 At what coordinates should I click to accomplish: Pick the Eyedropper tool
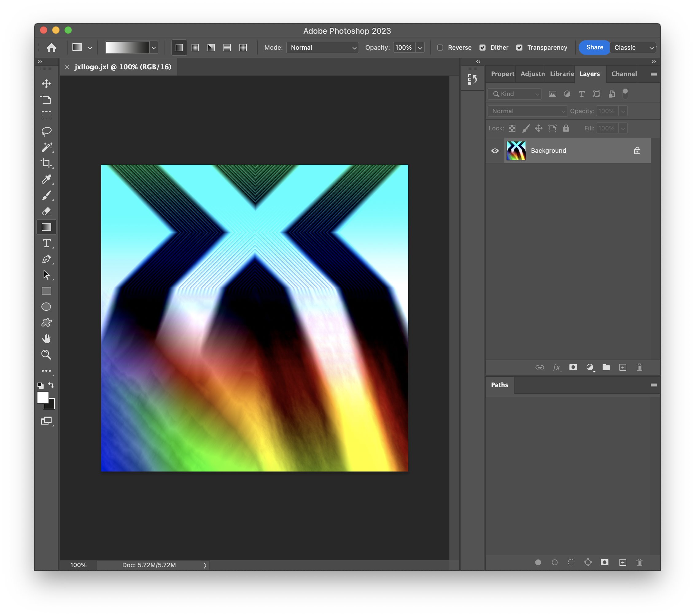47,179
